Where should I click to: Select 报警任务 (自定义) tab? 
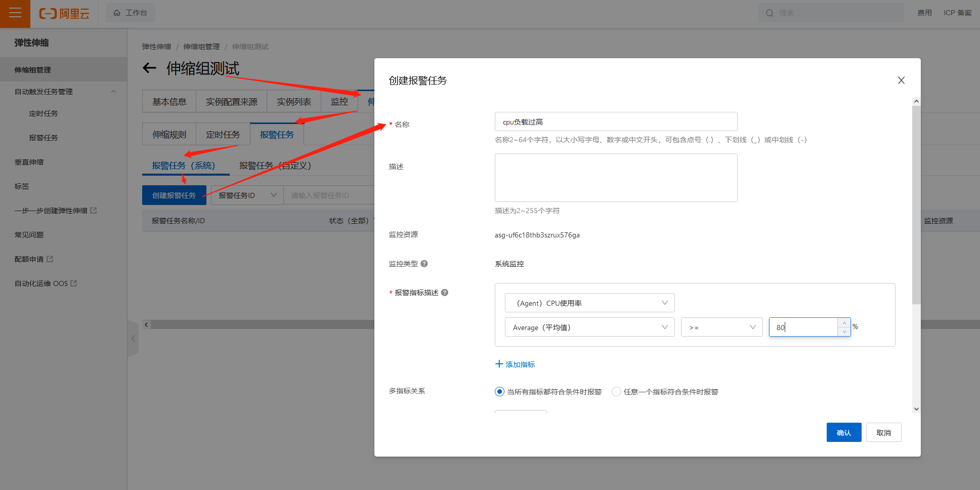(275, 166)
